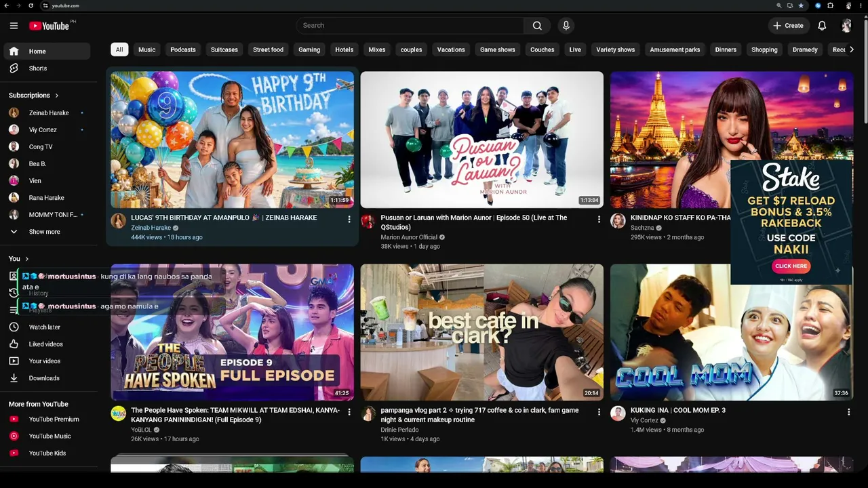Open the notifications bell
Screen dimensions: 868x488
(822, 26)
